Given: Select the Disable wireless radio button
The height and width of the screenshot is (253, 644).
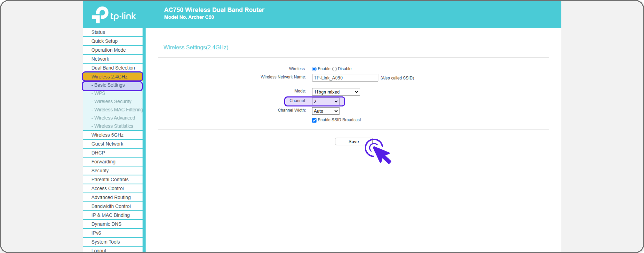Looking at the screenshot, I should coord(334,69).
